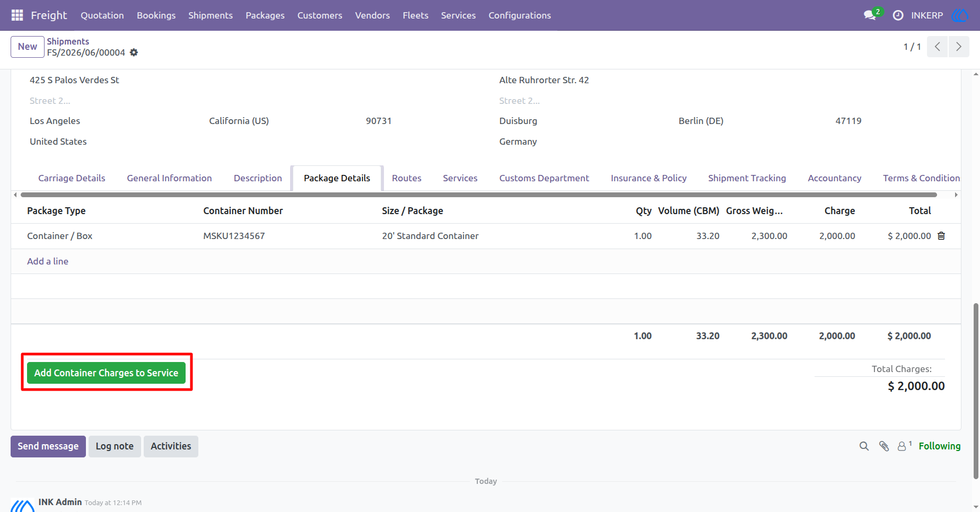Delete the Container / Box package line

(941, 236)
